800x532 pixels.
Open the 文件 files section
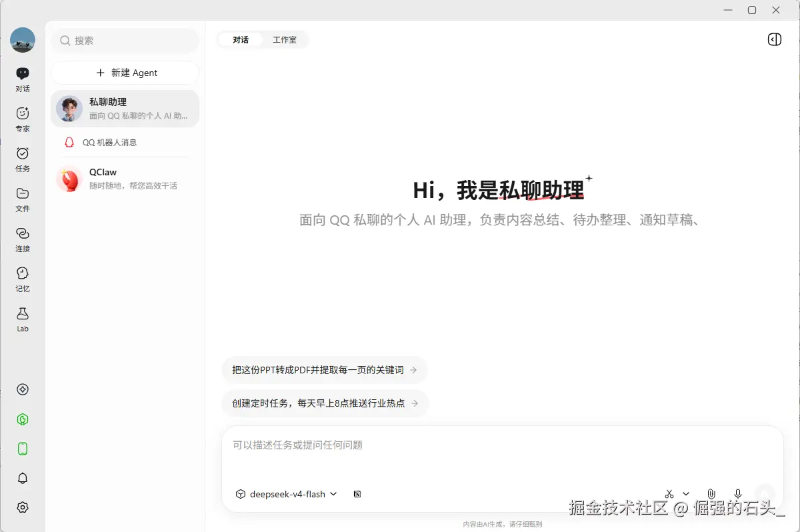point(23,199)
